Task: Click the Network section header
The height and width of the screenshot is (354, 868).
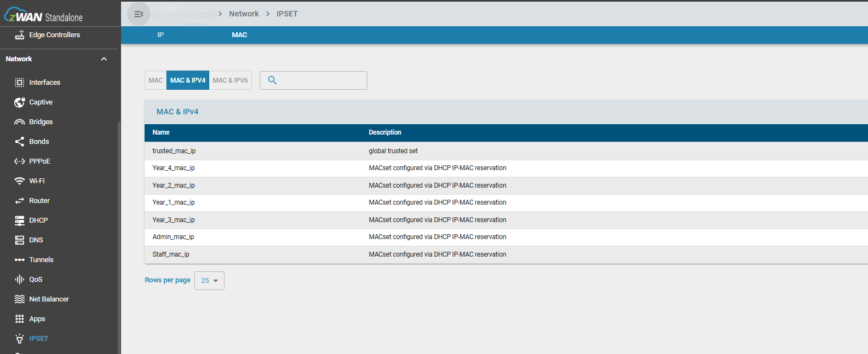Action: coord(60,59)
